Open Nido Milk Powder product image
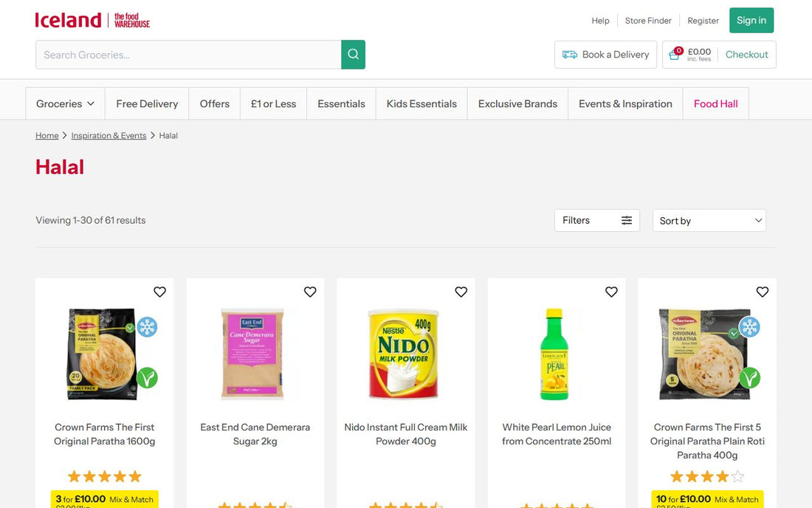The height and width of the screenshot is (508, 812). pos(404,354)
